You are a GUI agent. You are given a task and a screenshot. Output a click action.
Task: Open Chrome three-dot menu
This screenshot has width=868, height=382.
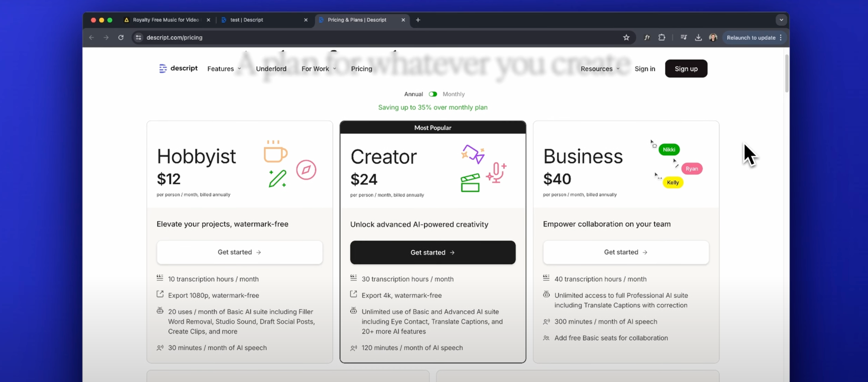click(781, 38)
